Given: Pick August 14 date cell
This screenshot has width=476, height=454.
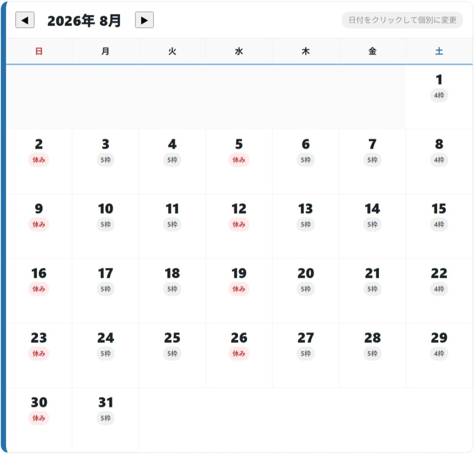Looking at the screenshot, I should pyautogui.click(x=372, y=226).
